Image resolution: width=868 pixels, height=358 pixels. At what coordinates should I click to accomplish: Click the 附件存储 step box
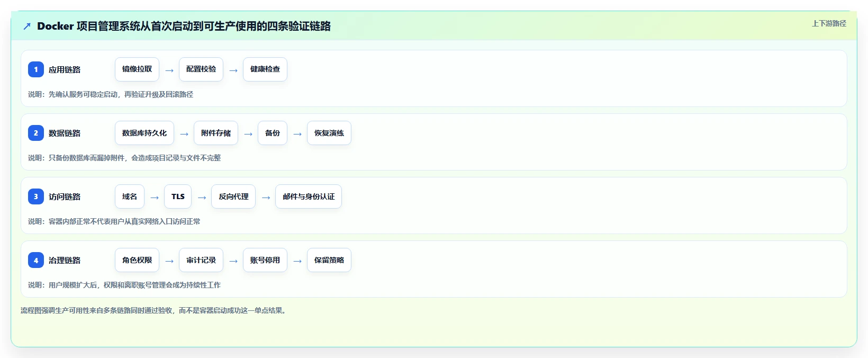[216, 133]
